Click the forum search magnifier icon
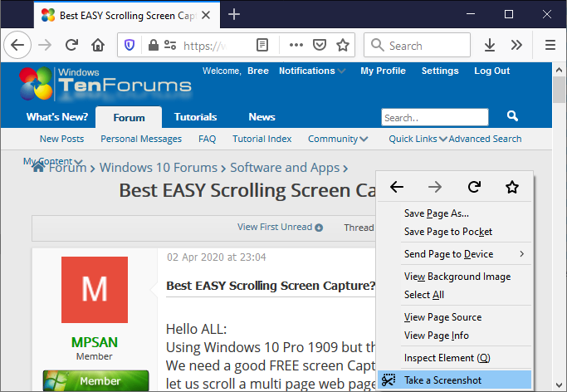 click(x=512, y=116)
